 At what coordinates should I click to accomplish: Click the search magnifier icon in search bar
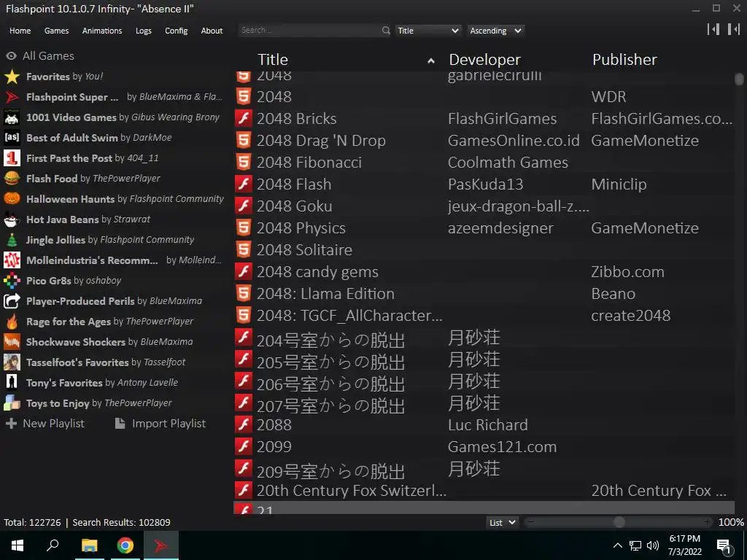click(x=385, y=31)
